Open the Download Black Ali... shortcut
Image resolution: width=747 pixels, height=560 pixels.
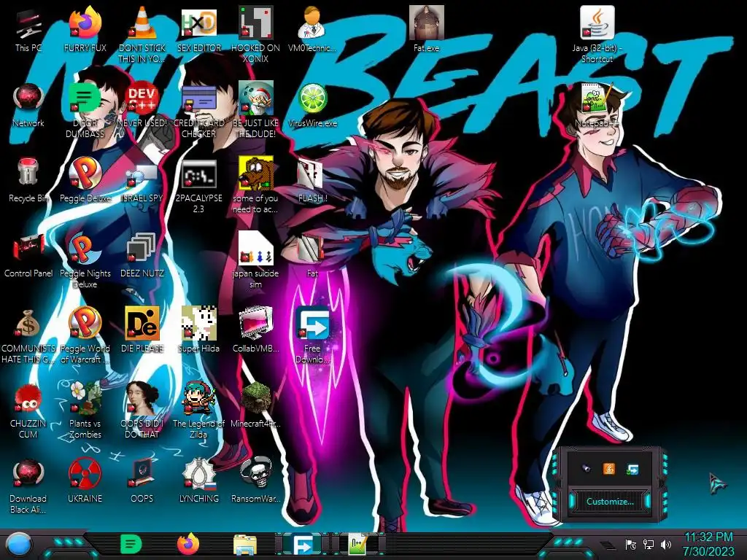point(28,486)
